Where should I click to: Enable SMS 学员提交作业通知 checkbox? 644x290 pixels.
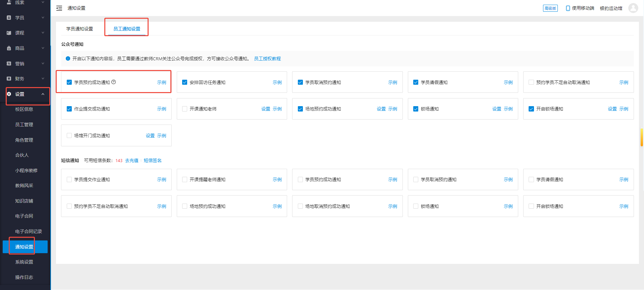pyautogui.click(x=69, y=179)
